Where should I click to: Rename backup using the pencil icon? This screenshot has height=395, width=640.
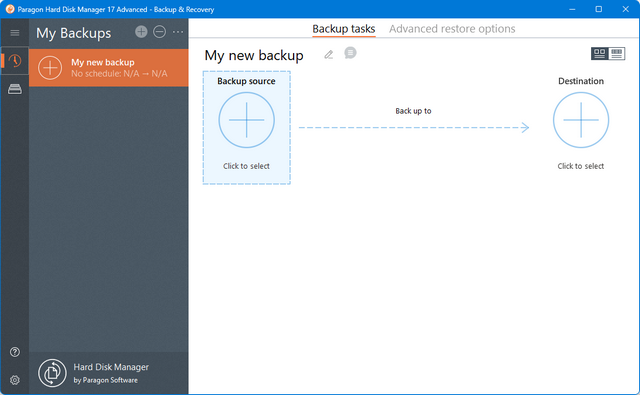[329, 54]
